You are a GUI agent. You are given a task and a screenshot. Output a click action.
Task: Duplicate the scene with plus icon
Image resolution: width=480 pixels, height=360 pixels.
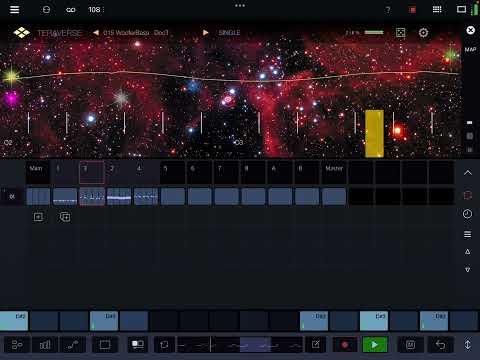click(x=65, y=217)
